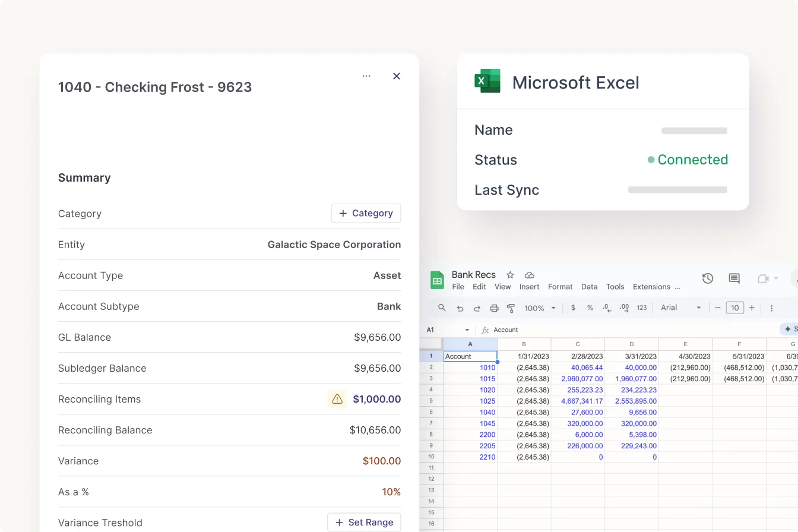Apply currency format with dollar icon

pos(573,308)
